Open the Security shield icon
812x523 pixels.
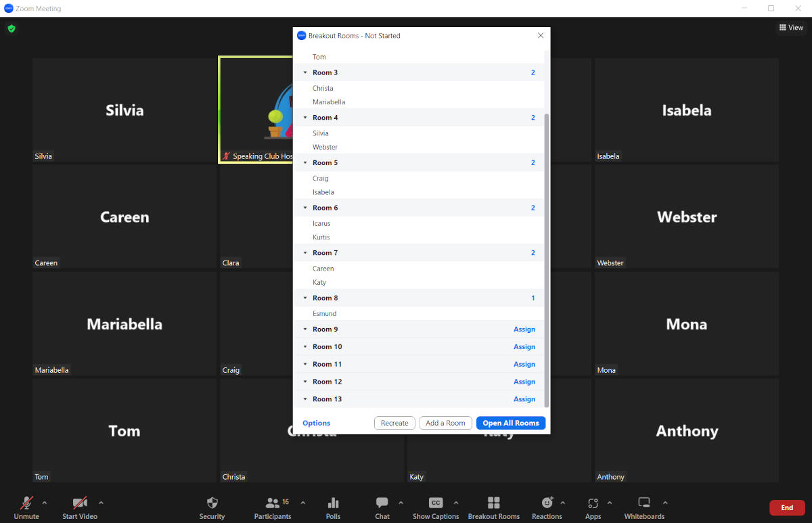pos(212,503)
